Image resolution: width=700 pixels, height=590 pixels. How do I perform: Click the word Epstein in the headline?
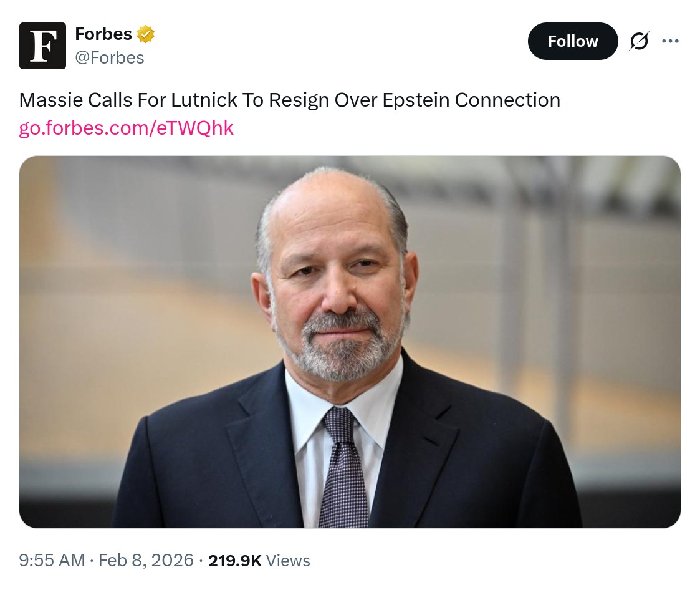tap(415, 100)
